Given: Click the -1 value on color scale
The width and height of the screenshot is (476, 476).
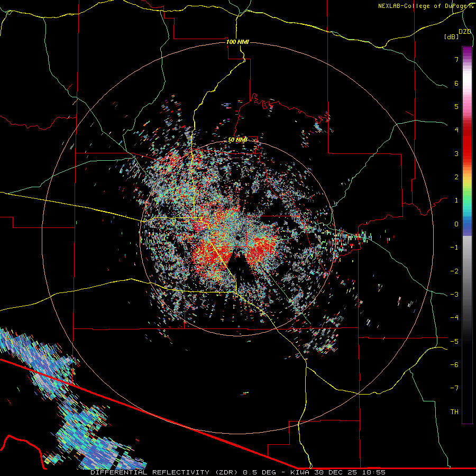Looking at the screenshot, I should tap(454, 248).
